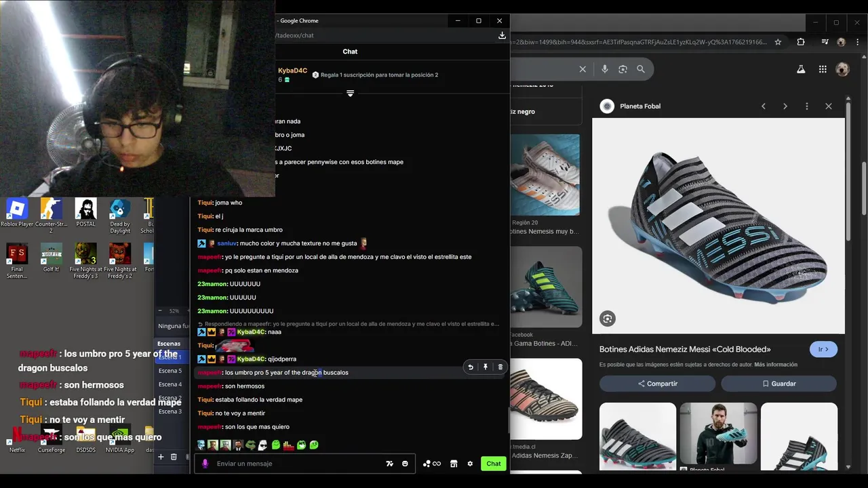Select Escena 5 in OBS scenes

[x=170, y=371]
